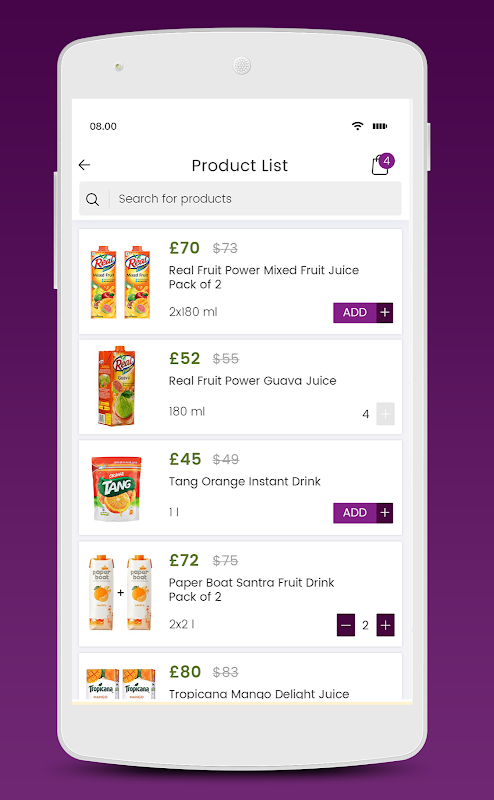Click greyed plus beside Guava Juice quantity
This screenshot has height=800, width=494.
pos(385,413)
